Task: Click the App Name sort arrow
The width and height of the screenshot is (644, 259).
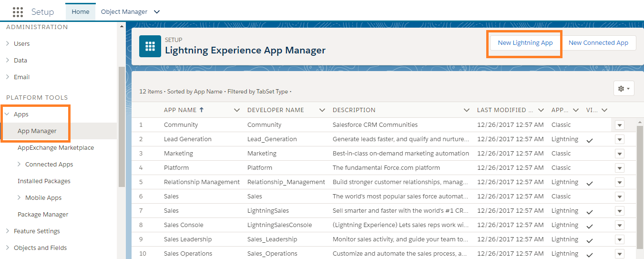Action: point(202,110)
